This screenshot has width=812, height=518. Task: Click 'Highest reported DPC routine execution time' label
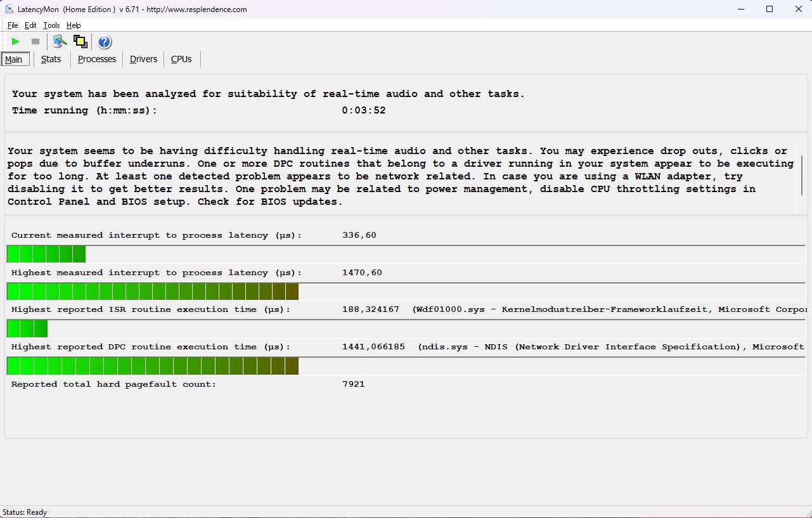coord(151,347)
